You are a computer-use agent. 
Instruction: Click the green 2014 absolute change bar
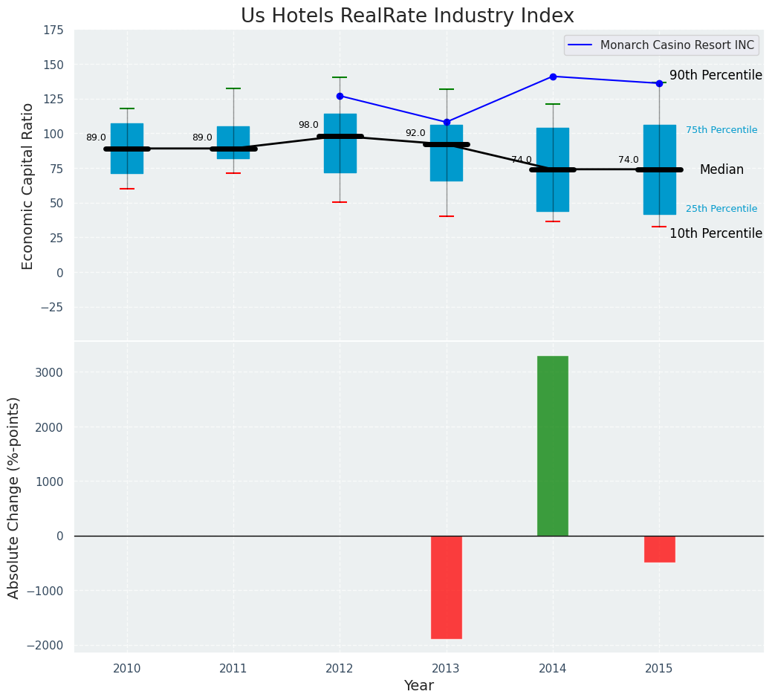click(553, 446)
